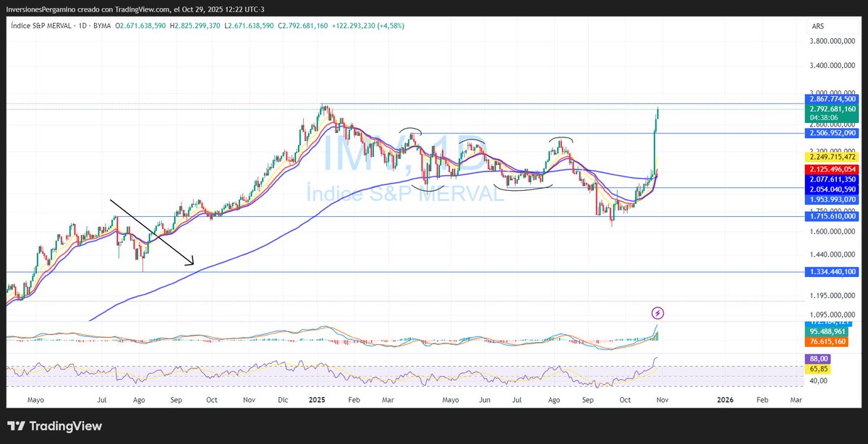Click the TradingView logo at bottom left

54,426
